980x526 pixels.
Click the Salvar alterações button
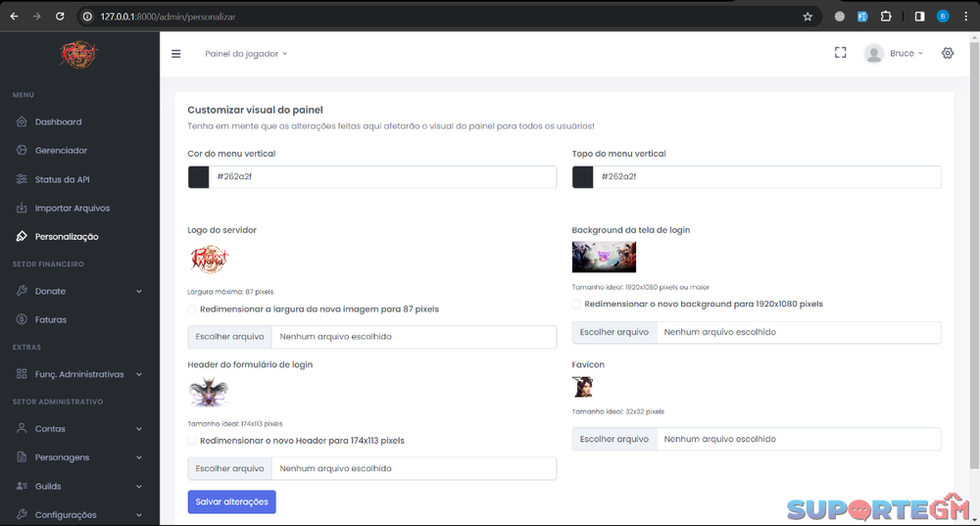coord(231,502)
